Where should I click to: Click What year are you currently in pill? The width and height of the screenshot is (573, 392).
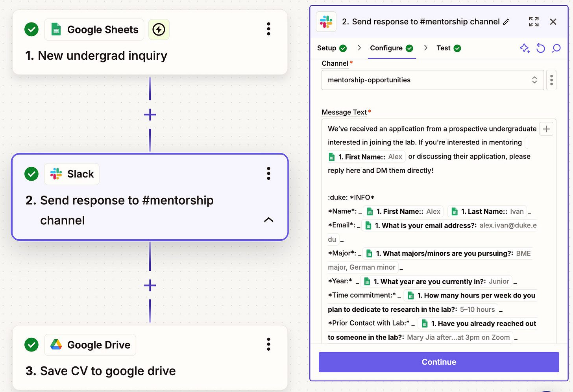[x=436, y=281]
